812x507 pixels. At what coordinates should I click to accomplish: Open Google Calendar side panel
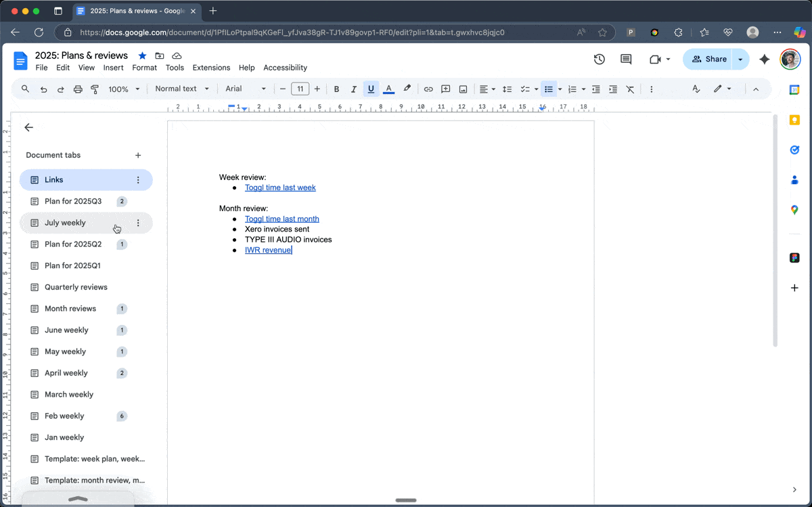pos(794,90)
